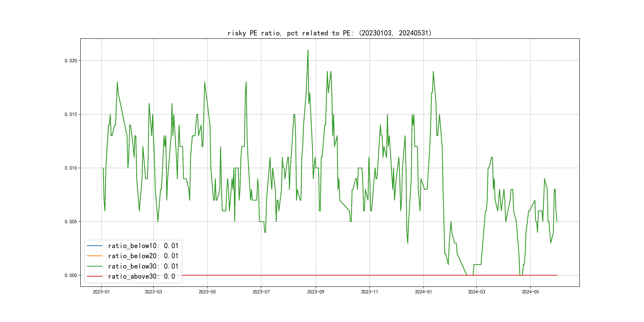Click the 2023-01 x-axis tick label
644x322 pixels.
click(x=101, y=292)
